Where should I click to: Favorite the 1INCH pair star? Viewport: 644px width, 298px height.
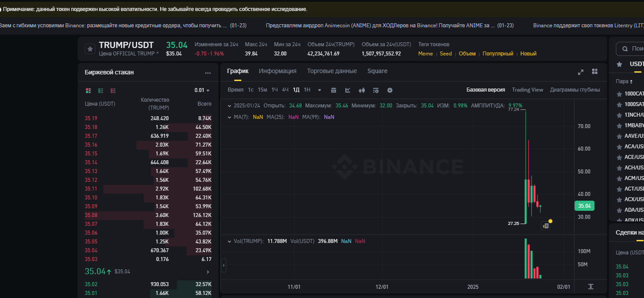(619, 115)
